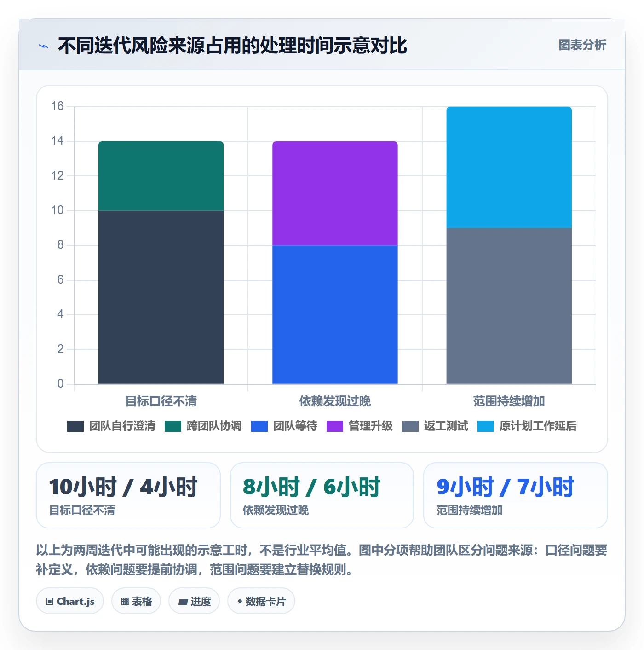Click legend label 管理升级
The height and width of the screenshot is (650, 644).
(371, 426)
